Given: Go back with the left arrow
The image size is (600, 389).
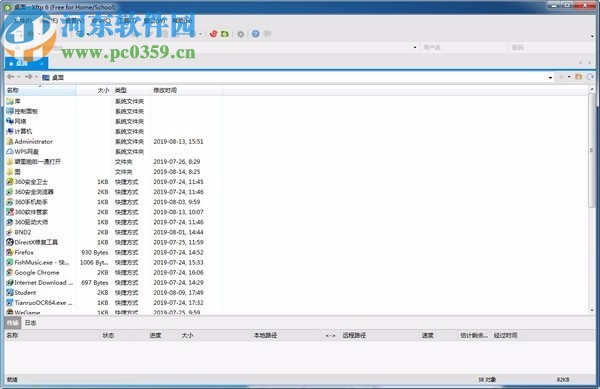Looking at the screenshot, I should (x=11, y=77).
